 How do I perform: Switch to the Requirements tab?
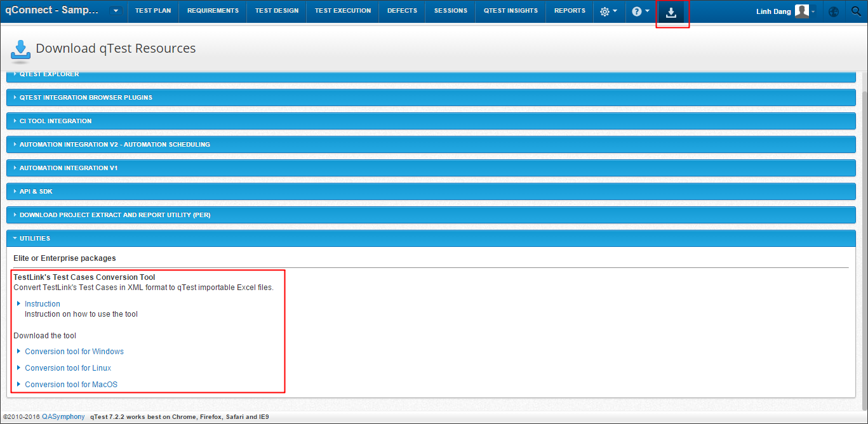click(213, 11)
